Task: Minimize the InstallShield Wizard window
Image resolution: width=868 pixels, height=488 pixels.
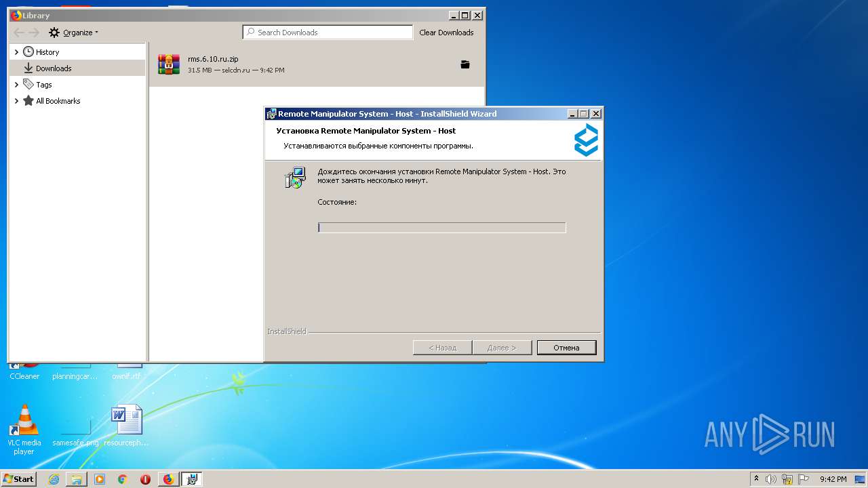Action: click(x=572, y=114)
